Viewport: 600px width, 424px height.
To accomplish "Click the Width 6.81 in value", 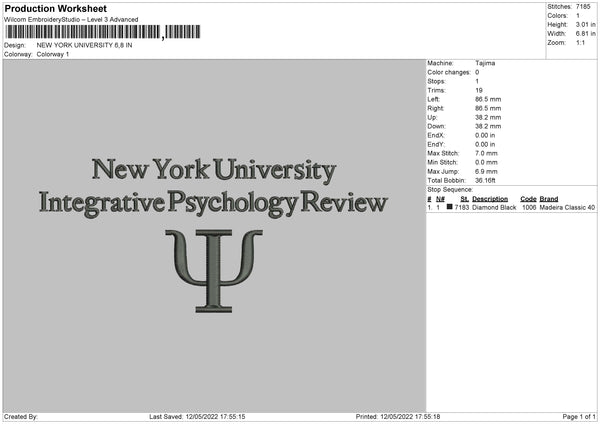I will [585, 34].
